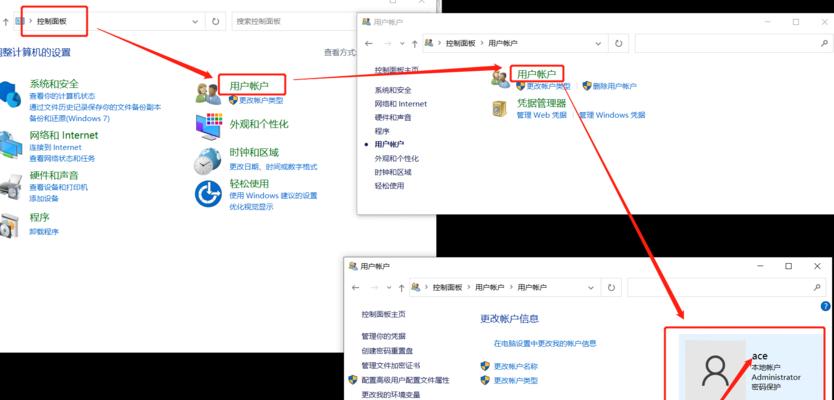This screenshot has height=400, width=834.
Task: Click the 凭据管理器 safe icon
Action: tap(500, 109)
